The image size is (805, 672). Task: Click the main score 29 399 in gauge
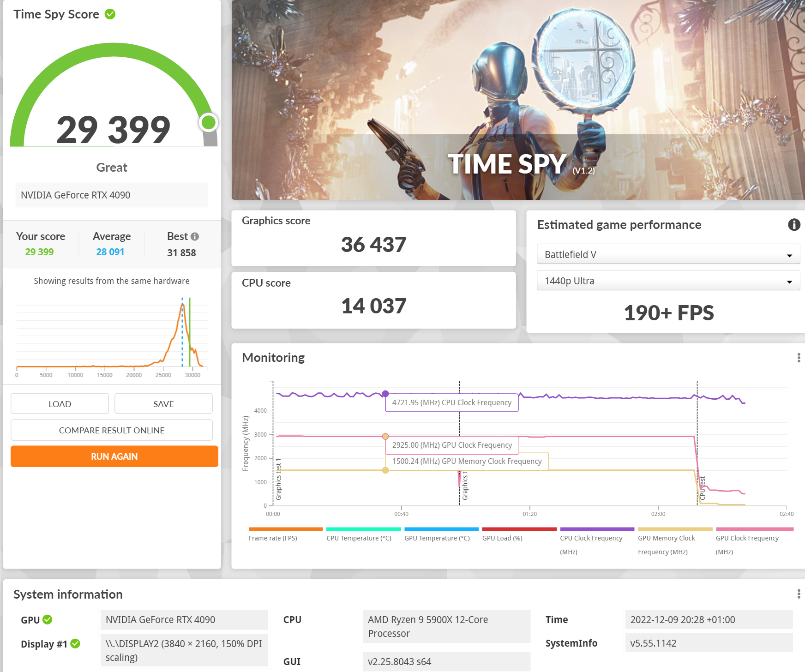point(113,129)
